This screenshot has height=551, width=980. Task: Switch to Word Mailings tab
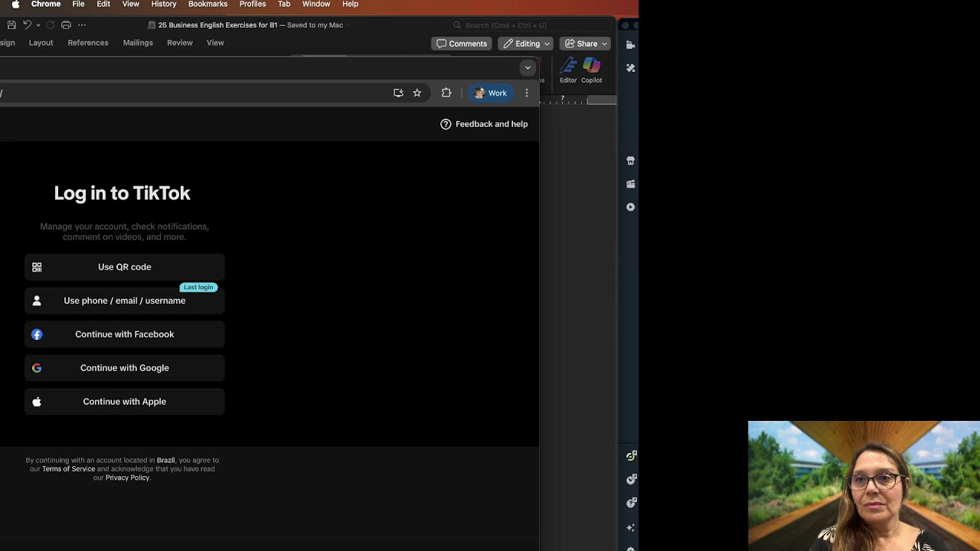click(x=138, y=43)
